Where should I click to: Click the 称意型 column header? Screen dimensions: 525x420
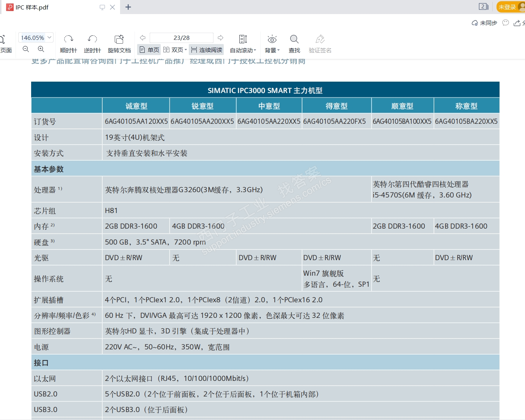coord(466,106)
